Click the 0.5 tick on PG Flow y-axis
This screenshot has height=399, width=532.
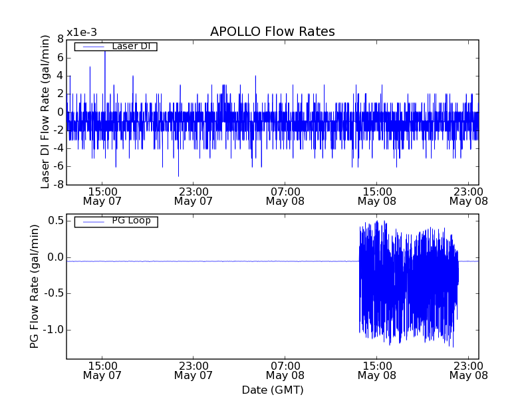55,221
